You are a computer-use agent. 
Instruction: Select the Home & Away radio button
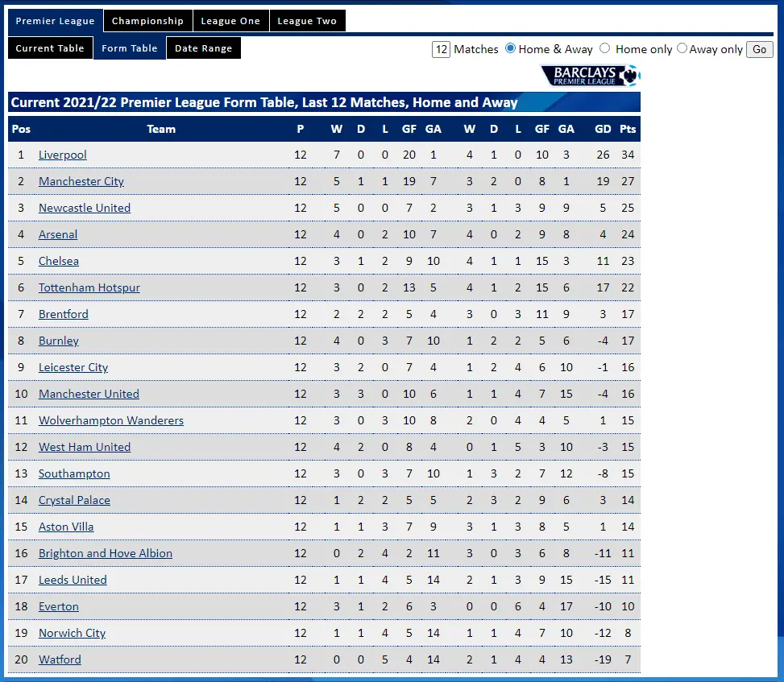point(510,48)
